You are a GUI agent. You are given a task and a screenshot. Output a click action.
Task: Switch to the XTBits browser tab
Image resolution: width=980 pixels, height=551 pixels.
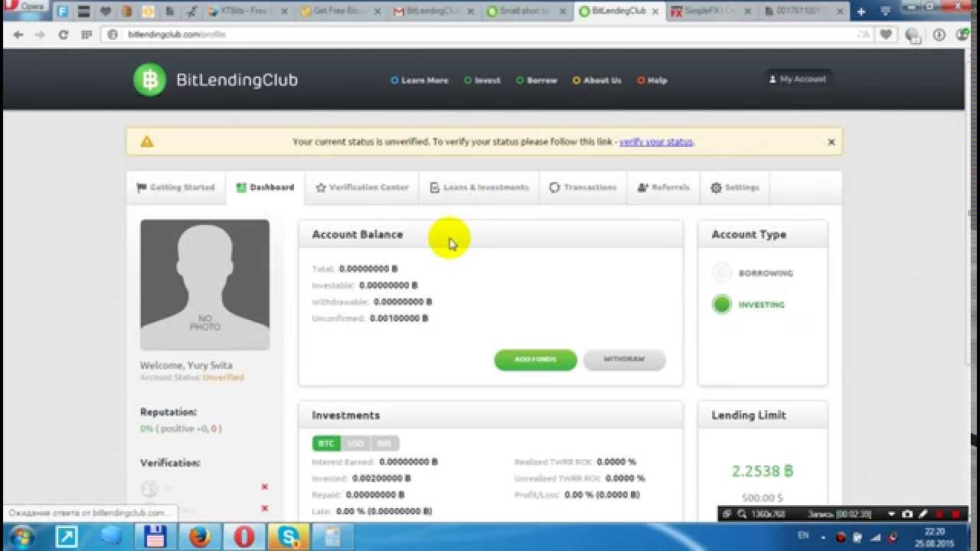coord(249,11)
